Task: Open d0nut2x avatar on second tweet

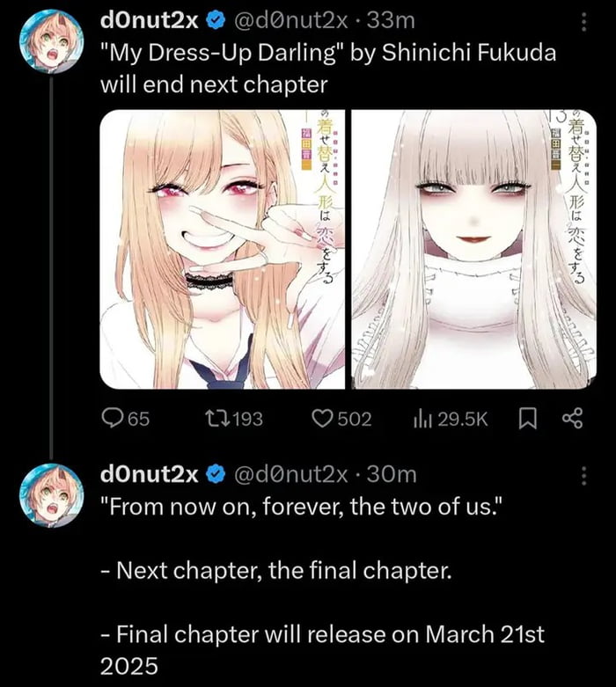Action: click(x=51, y=495)
